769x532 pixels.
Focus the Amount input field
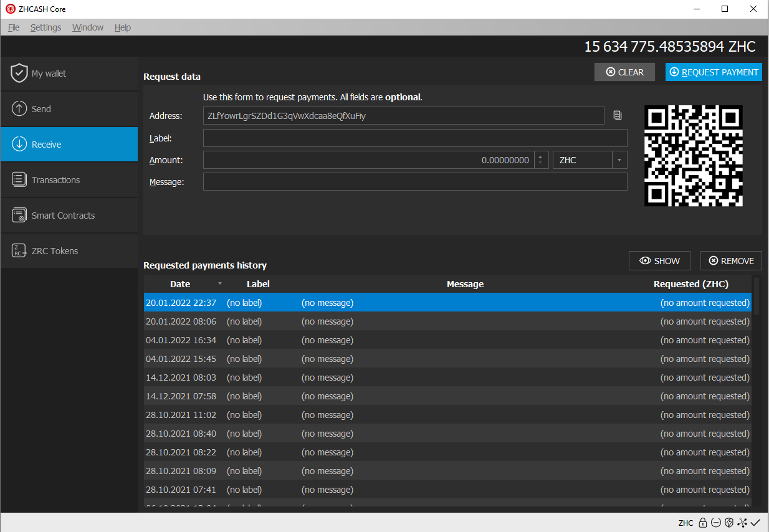[368, 160]
